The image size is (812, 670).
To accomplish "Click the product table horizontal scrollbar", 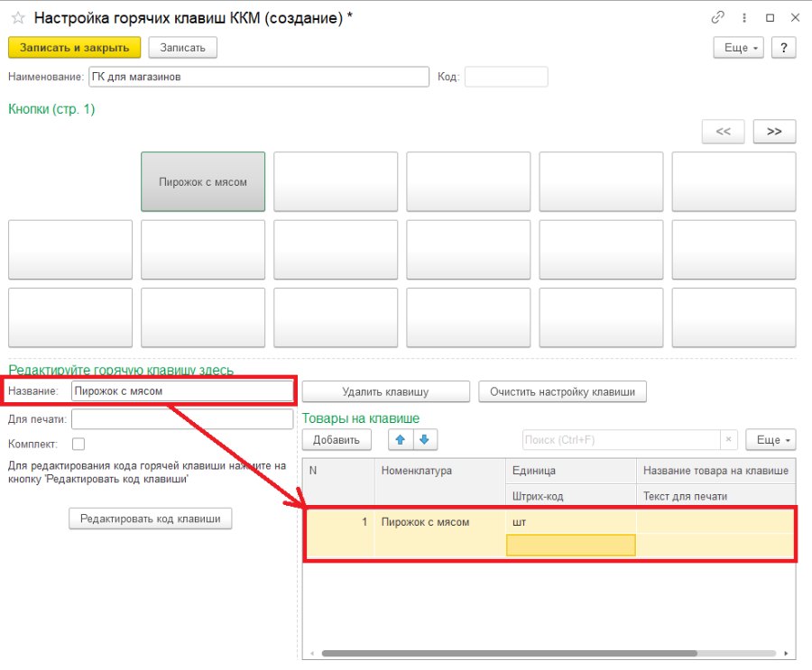I will click(x=509, y=654).
